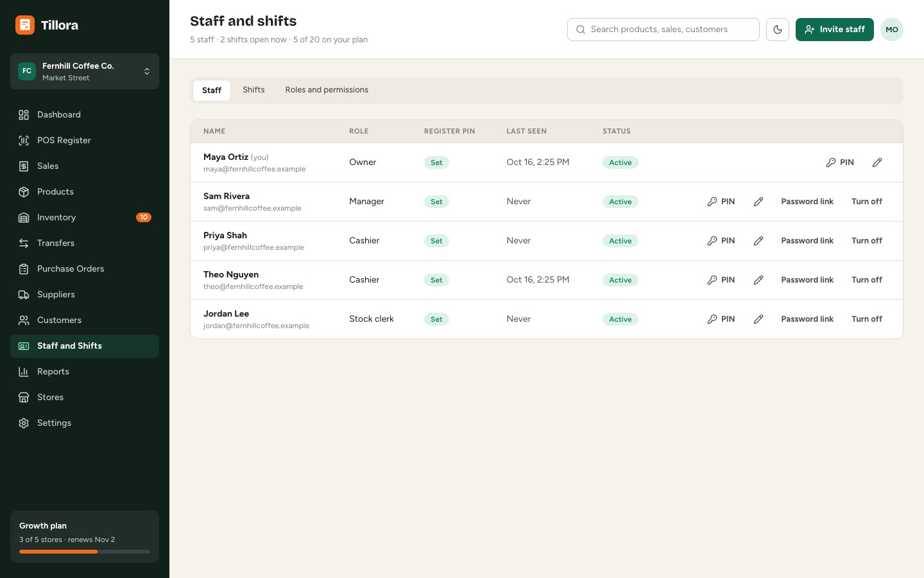Turn off Theo Nguyen's account
Viewport: 924px width, 578px height.
tap(867, 280)
